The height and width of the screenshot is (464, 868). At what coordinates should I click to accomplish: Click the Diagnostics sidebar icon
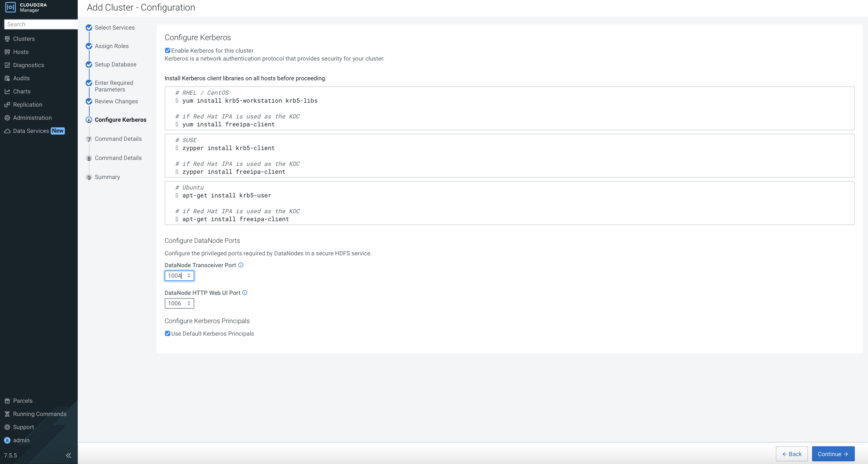click(x=7, y=65)
